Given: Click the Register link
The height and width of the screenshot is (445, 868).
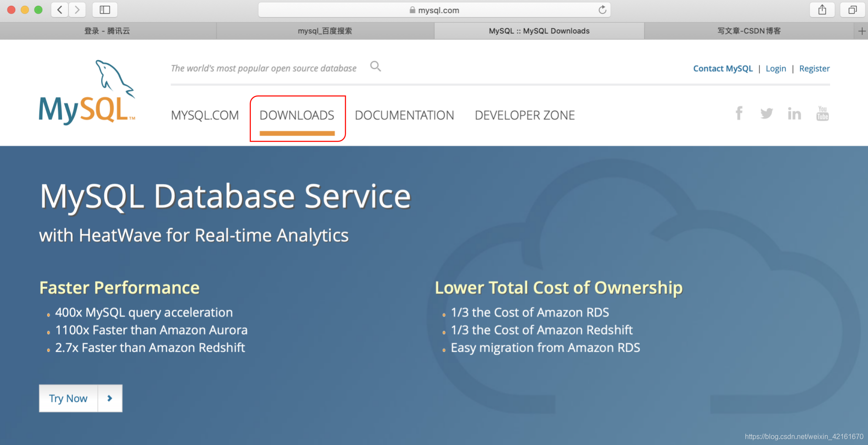Looking at the screenshot, I should point(814,68).
